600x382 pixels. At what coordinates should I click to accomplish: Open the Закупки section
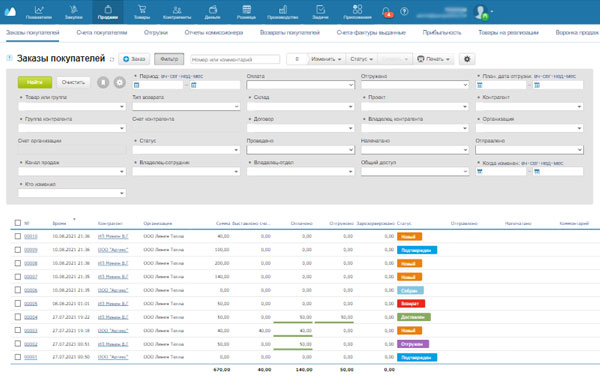coord(73,12)
